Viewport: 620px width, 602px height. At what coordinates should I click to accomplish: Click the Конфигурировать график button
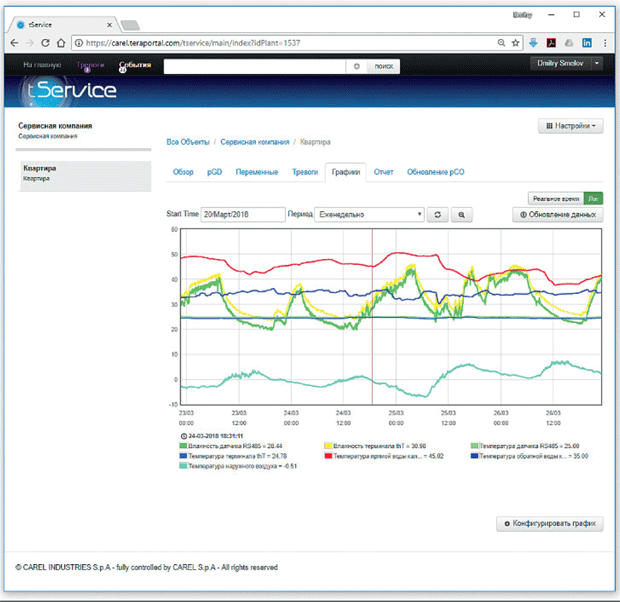[550, 524]
